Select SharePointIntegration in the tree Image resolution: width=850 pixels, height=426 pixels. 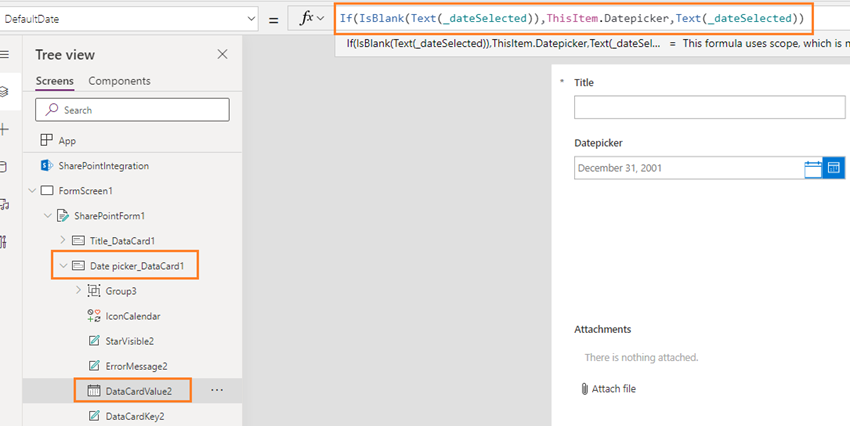click(x=103, y=166)
